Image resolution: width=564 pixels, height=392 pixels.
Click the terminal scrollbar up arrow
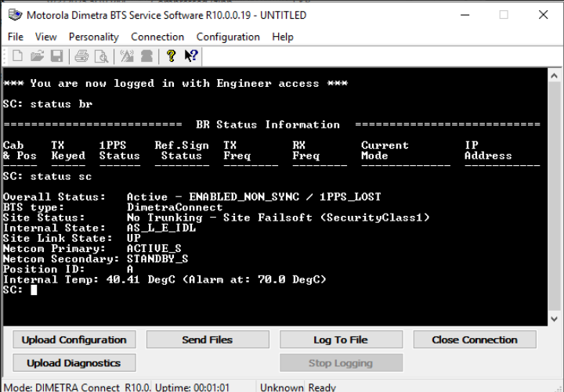point(554,76)
